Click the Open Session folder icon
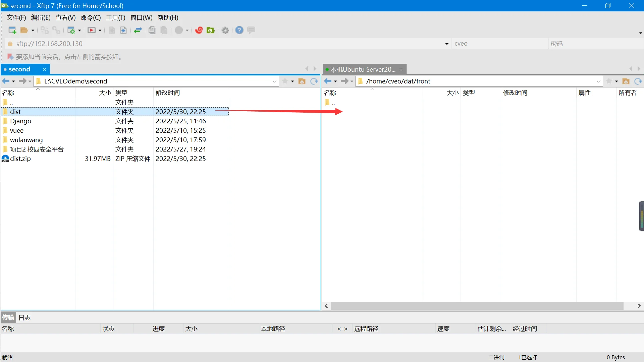Screen dimensions: 644x362 point(24,31)
